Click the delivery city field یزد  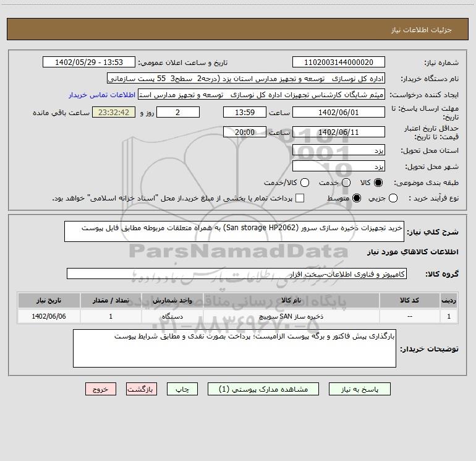click(339, 166)
